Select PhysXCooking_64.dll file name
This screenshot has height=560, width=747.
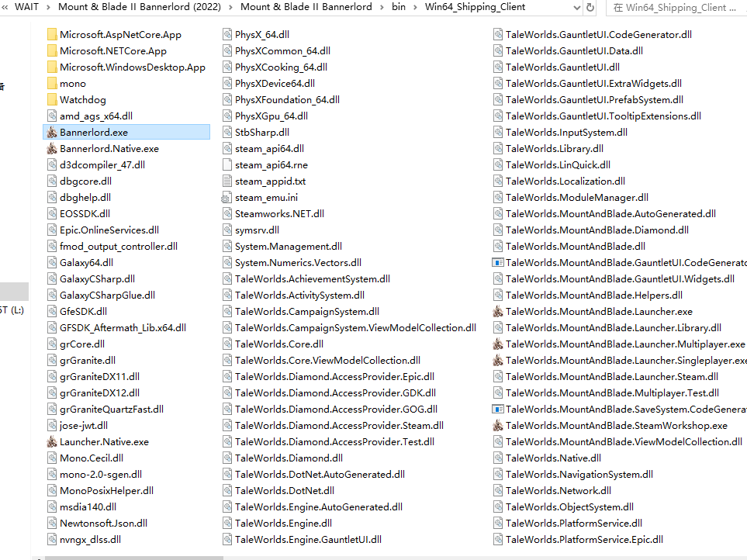281,67
